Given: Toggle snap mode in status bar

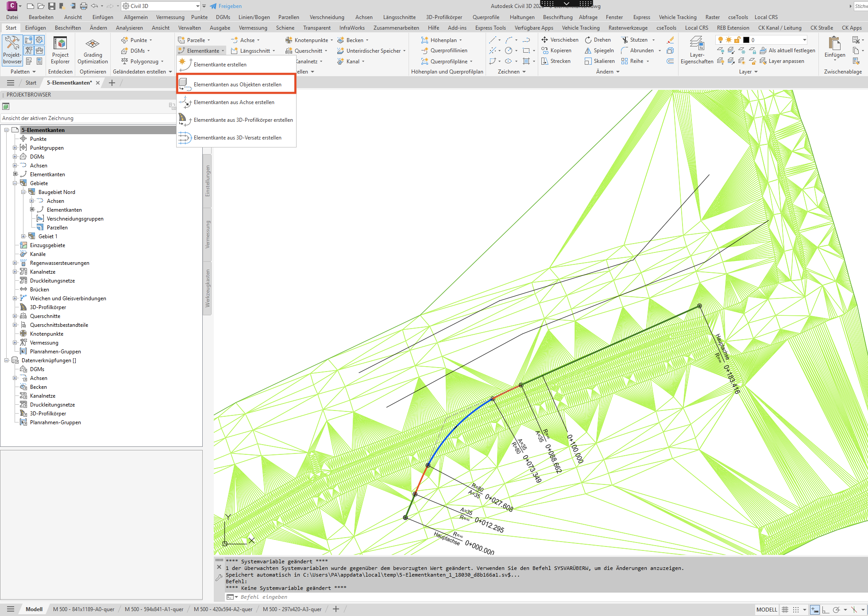Looking at the screenshot, I should [796, 609].
